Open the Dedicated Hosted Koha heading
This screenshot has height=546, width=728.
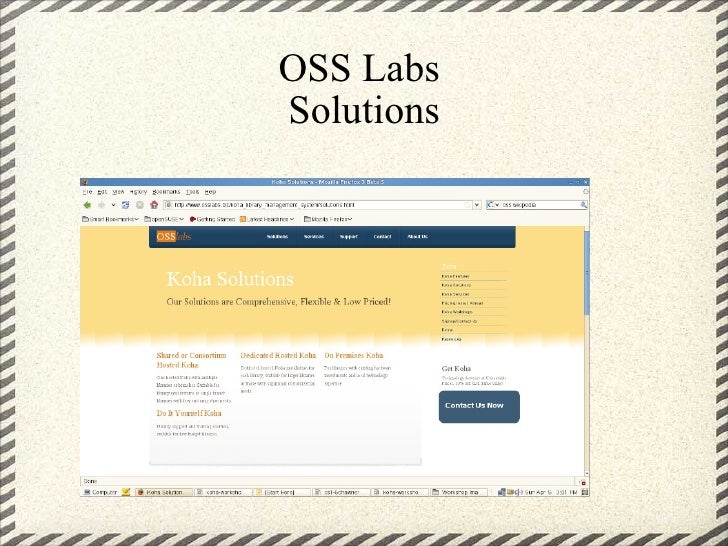(x=278, y=356)
